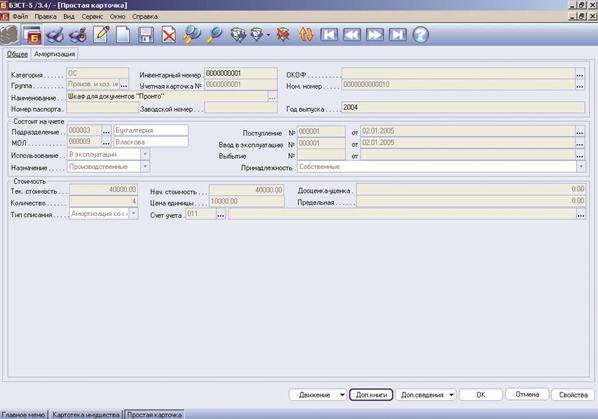The image size is (598, 419).
Task: Open the magnifier search icon
Action: pyautogui.click(x=214, y=35)
